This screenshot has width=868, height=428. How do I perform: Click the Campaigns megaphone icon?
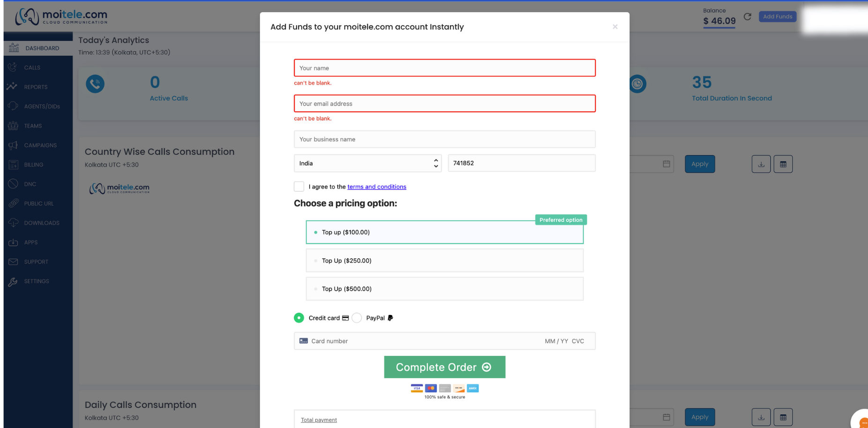13,145
